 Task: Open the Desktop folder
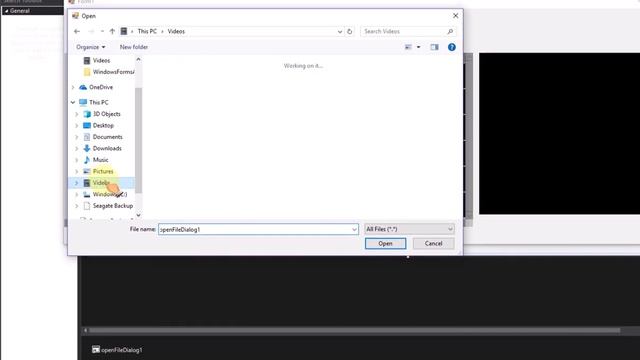pyautogui.click(x=103, y=126)
